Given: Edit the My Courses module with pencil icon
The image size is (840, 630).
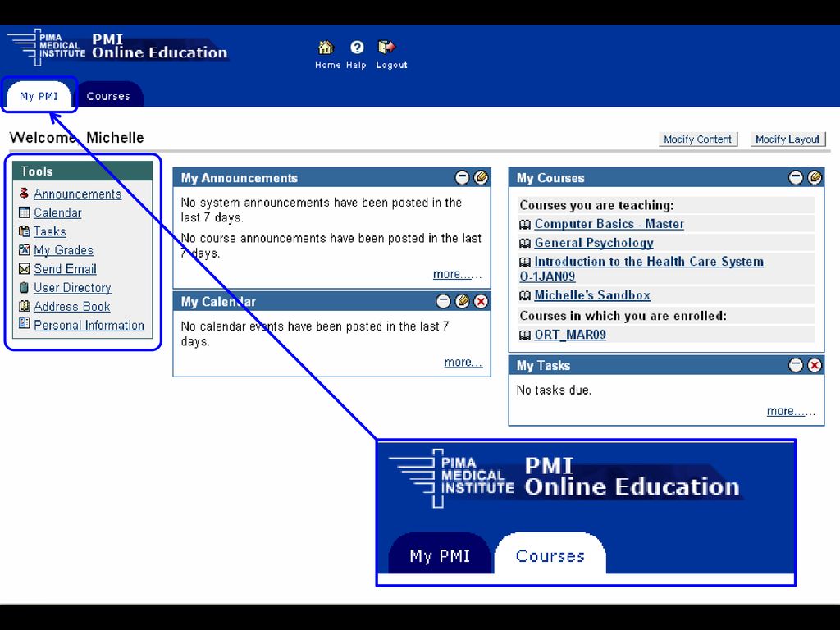Looking at the screenshot, I should pos(815,177).
